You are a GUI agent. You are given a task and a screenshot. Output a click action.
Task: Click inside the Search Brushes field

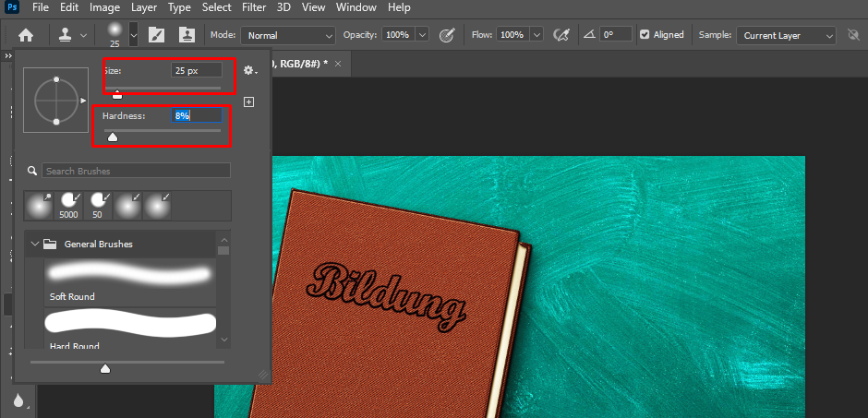[x=136, y=171]
